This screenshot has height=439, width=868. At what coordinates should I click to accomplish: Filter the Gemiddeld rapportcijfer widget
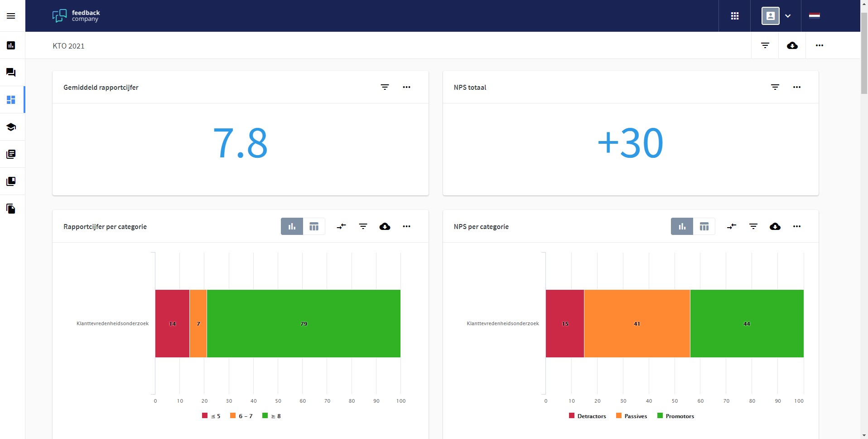click(x=385, y=87)
